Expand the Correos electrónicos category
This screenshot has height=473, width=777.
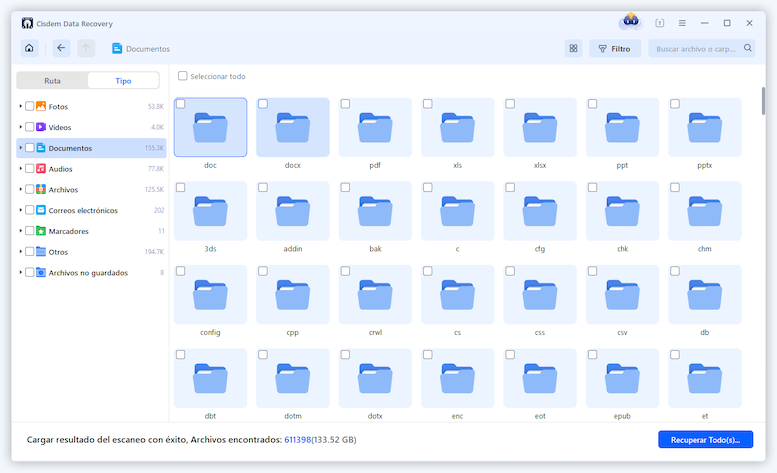tap(20, 211)
